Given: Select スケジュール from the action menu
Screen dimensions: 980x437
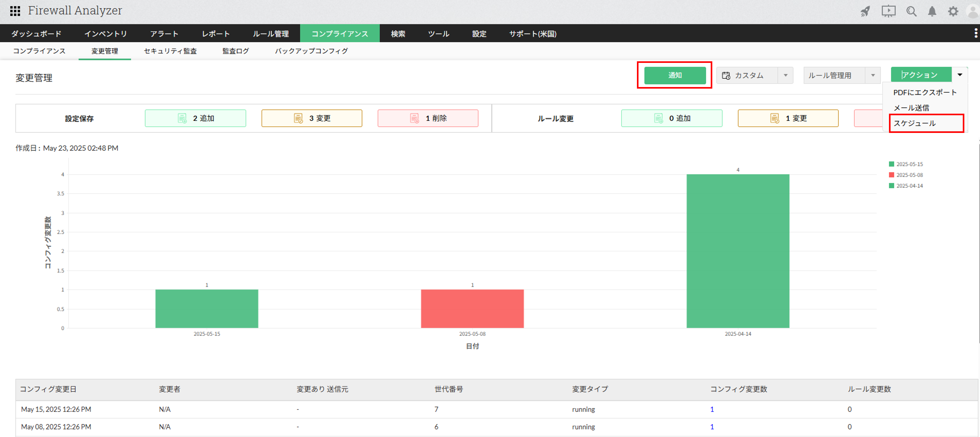Looking at the screenshot, I should pos(914,123).
